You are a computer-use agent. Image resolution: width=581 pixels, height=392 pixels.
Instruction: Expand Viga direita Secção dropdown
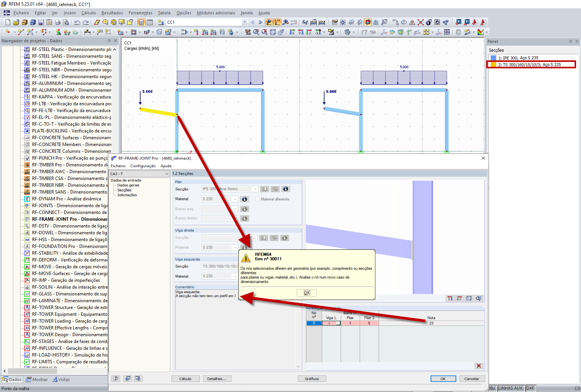(255, 238)
